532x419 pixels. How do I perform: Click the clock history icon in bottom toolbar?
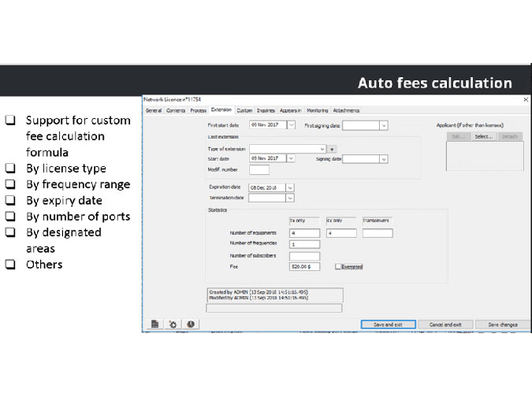[190, 324]
